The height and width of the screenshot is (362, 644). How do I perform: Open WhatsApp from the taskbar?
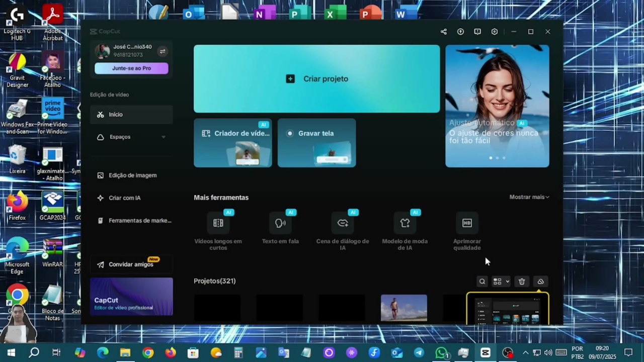pos(441,352)
